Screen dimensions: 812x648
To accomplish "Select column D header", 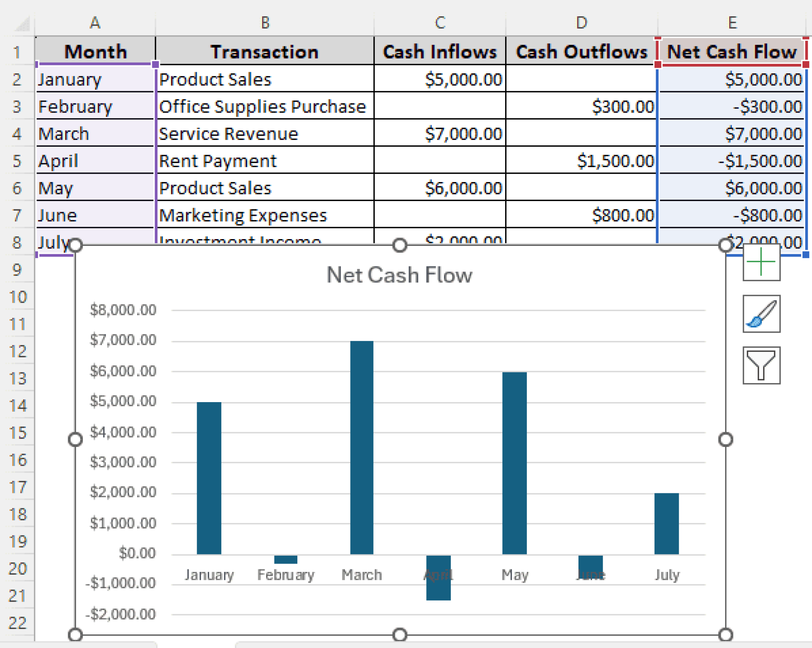I will click(x=581, y=23).
